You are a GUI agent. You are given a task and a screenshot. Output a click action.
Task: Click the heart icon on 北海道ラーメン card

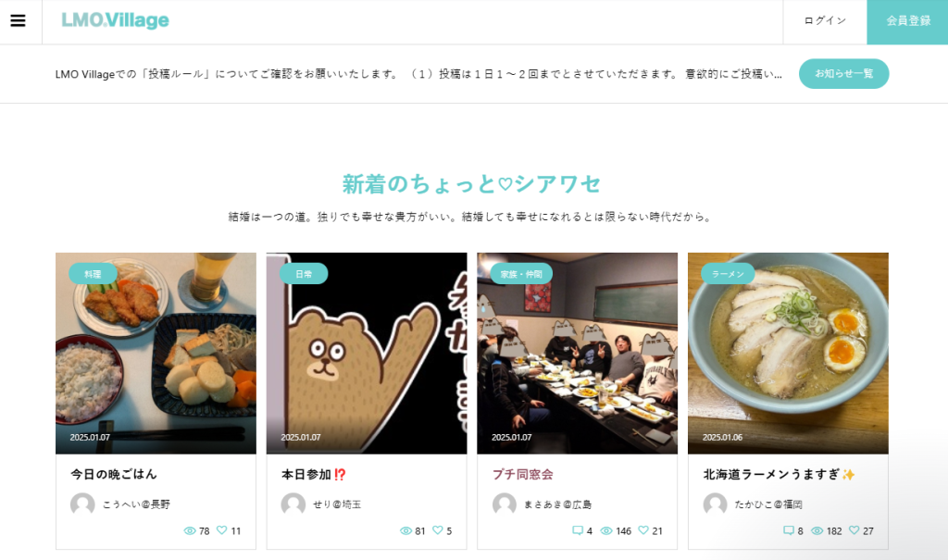pyautogui.click(x=854, y=530)
